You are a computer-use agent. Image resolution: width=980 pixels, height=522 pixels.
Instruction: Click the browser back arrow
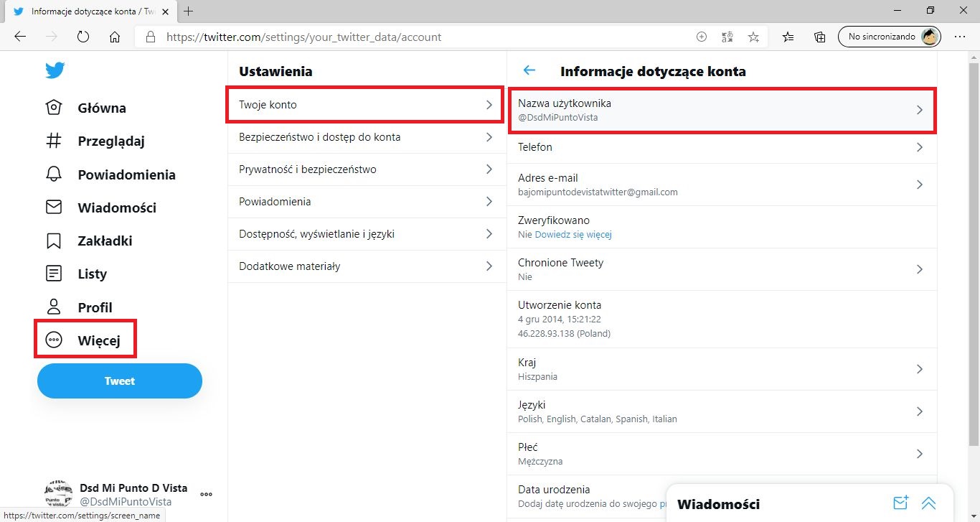coord(20,37)
